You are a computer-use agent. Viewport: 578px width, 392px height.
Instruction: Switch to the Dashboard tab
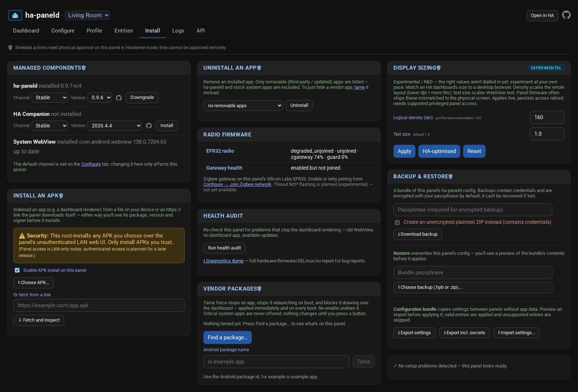point(26,31)
